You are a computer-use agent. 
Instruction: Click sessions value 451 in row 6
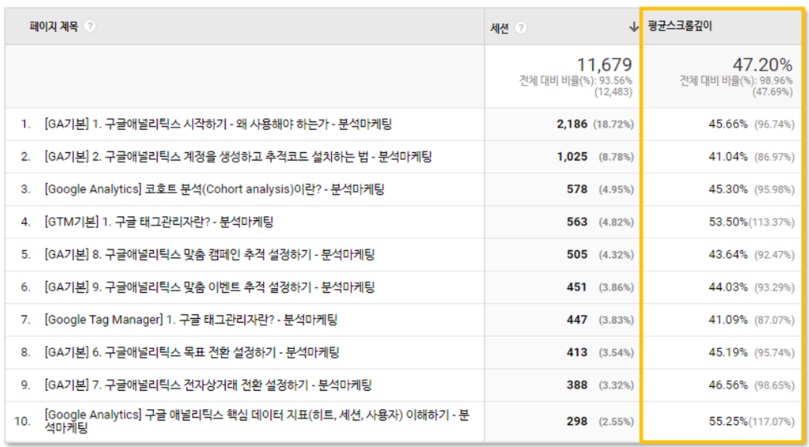(577, 287)
